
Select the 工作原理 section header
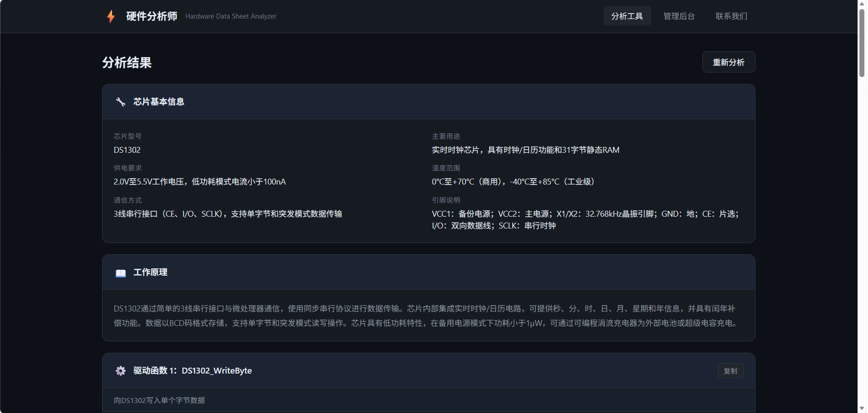click(150, 272)
